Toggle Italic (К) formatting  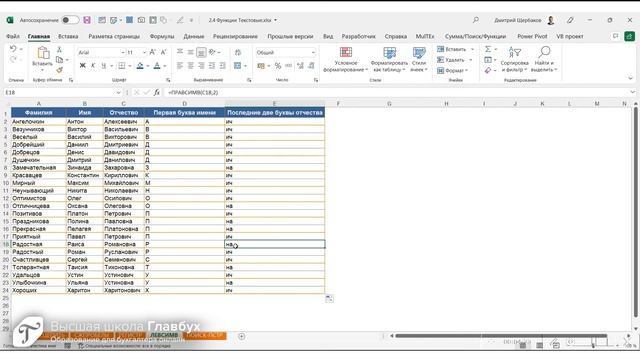(x=93, y=66)
